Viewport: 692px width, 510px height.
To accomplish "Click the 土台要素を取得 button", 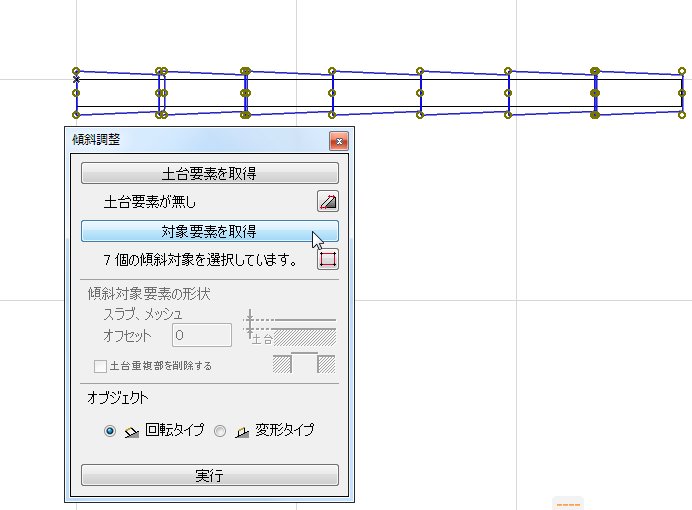I will click(x=210, y=173).
